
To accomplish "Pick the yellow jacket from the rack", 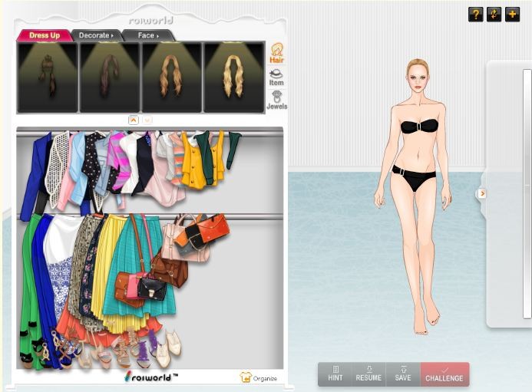I will tap(193, 163).
